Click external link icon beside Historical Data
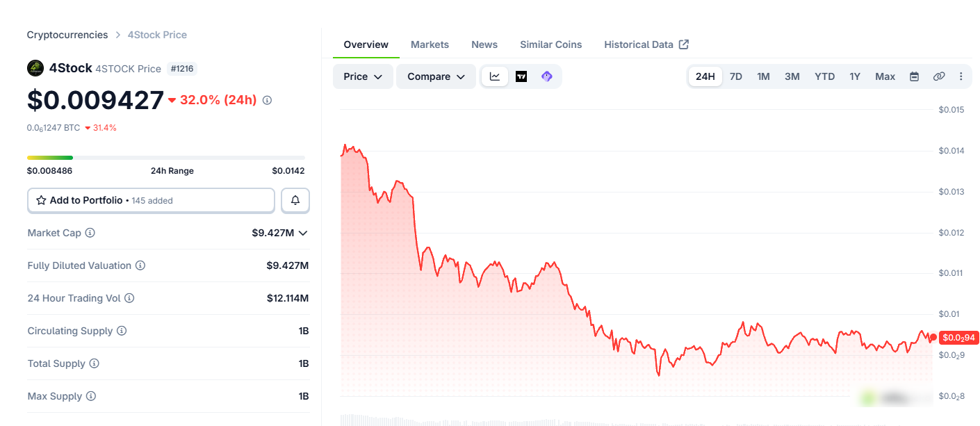Screen dimensions: 980x426 684,44
